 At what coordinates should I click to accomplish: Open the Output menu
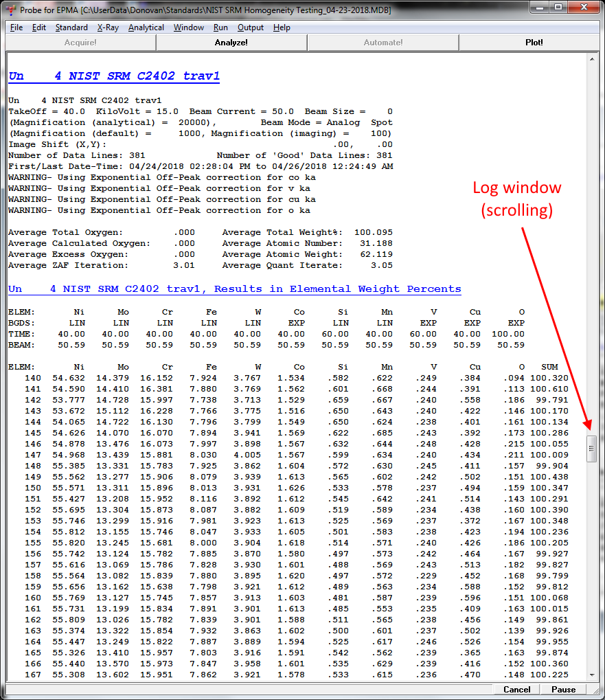click(251, 27)
